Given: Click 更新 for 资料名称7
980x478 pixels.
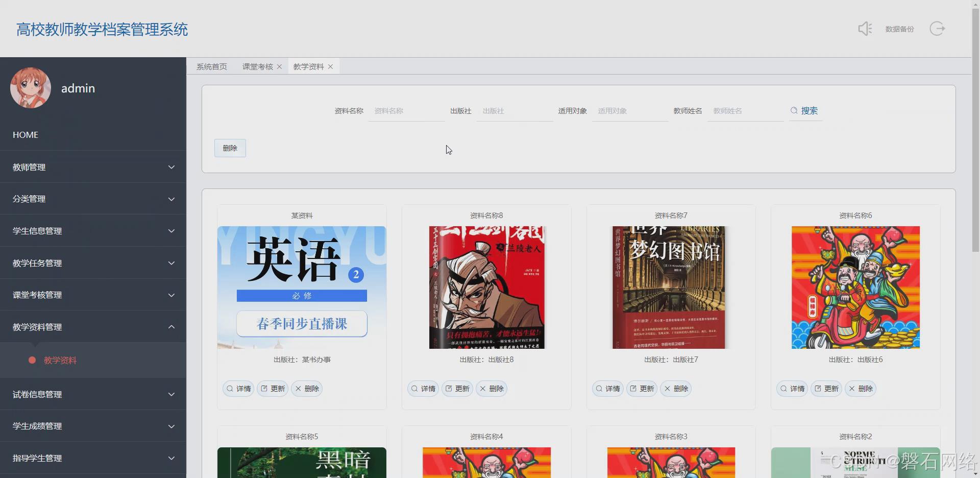Looking at the screenshot, I should coord(642,389).
